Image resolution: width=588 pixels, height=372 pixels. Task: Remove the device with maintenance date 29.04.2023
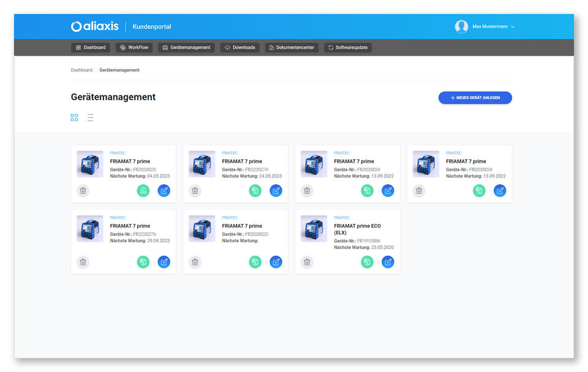point(83,262)
